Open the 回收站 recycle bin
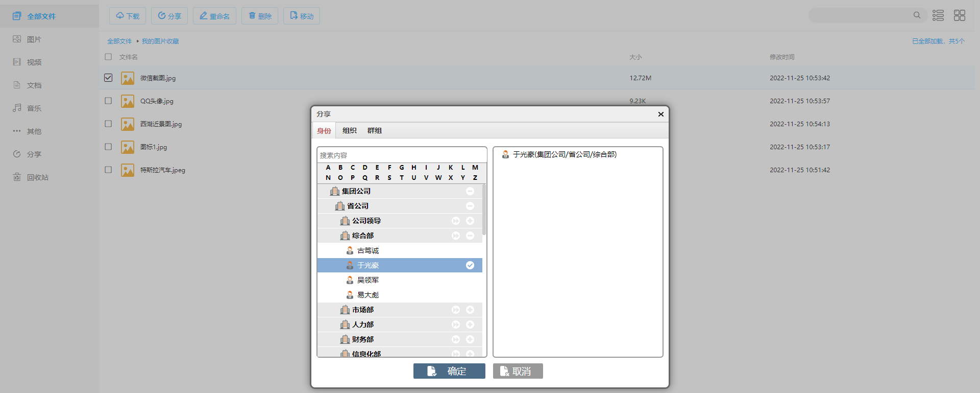The height and width of the screenshot is (393, 980). coord(37,177)
